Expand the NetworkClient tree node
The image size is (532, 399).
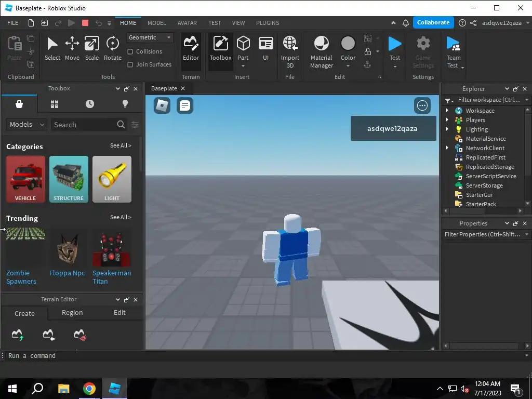[x=447, y=148]
